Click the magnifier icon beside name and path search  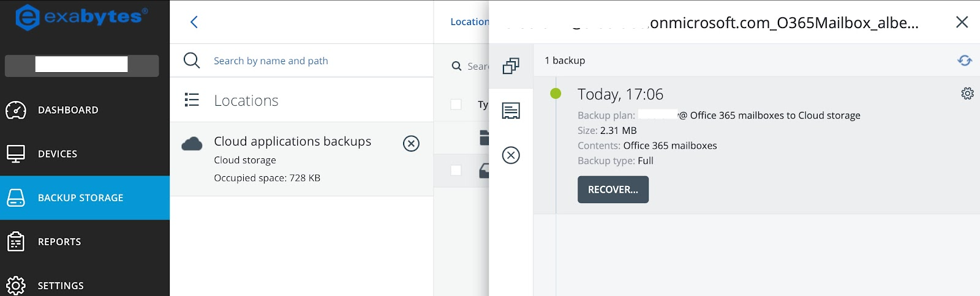[x=192, y=61]
